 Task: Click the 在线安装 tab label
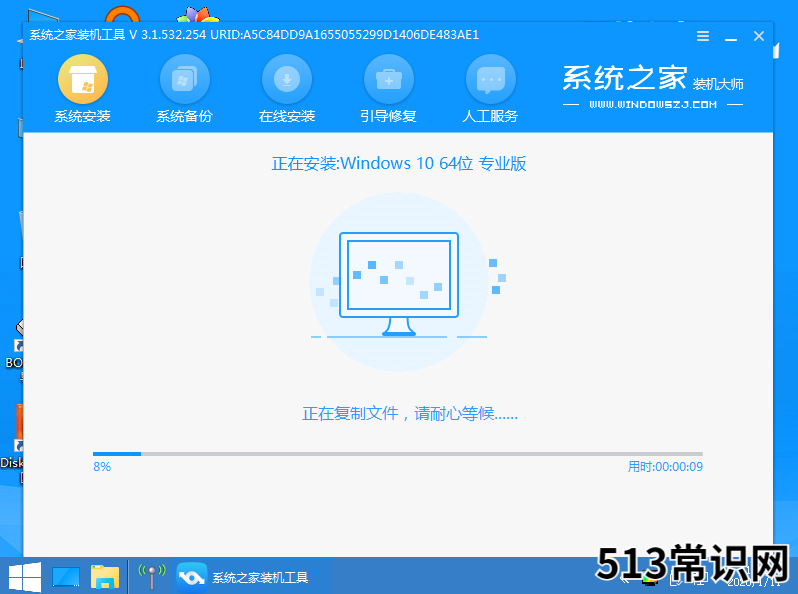pyautogui.click(x=287, y=117)
